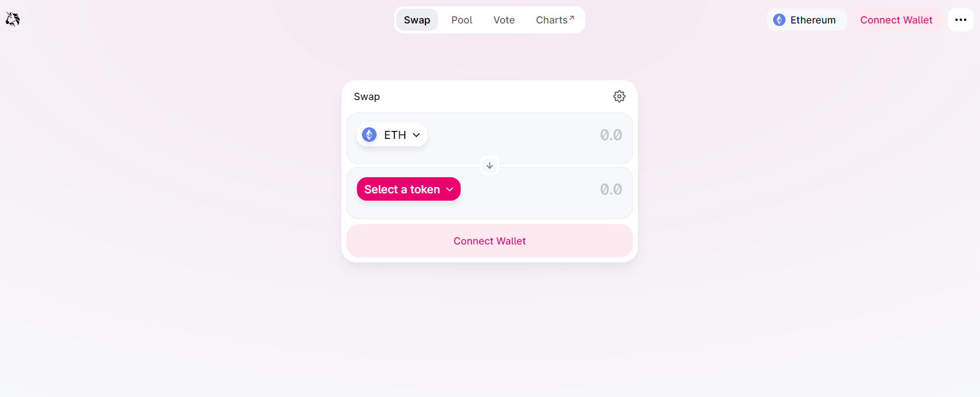Viewport: 980px width, 397px height.
Task: Click the Ethereum network logo icon
Action: (779, 20)
